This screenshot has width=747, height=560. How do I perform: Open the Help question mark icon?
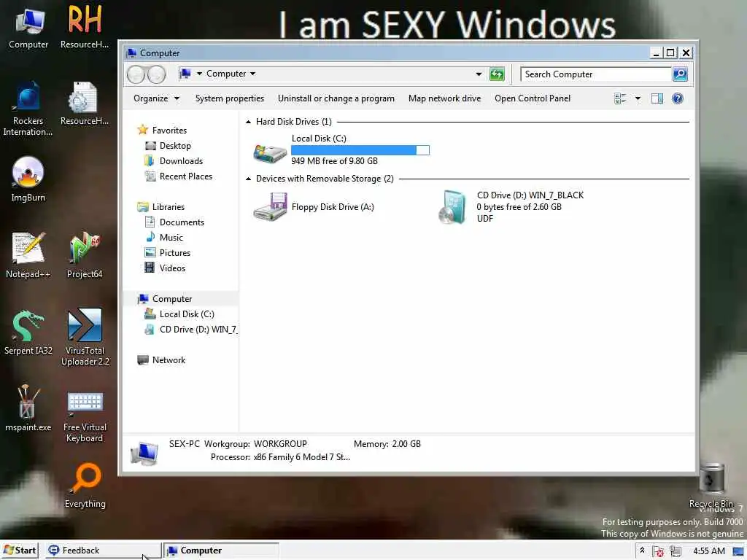point(678,98)
